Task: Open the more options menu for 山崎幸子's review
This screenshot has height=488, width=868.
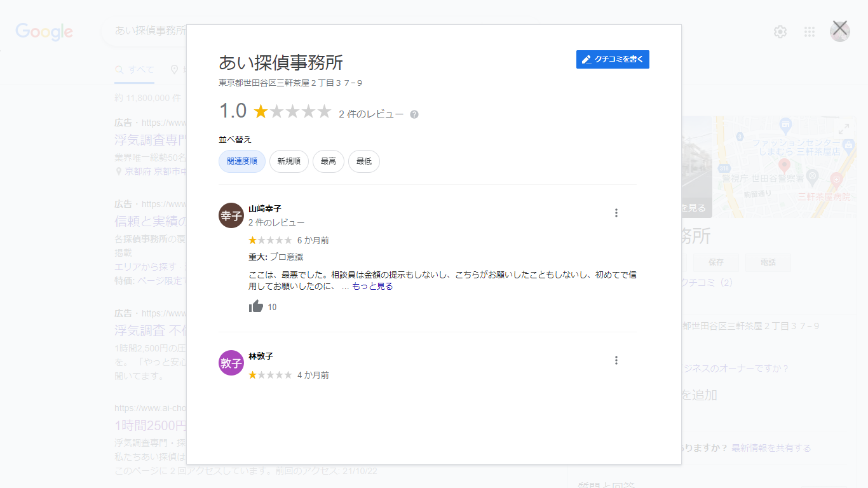Action: [x=616, y=213]
